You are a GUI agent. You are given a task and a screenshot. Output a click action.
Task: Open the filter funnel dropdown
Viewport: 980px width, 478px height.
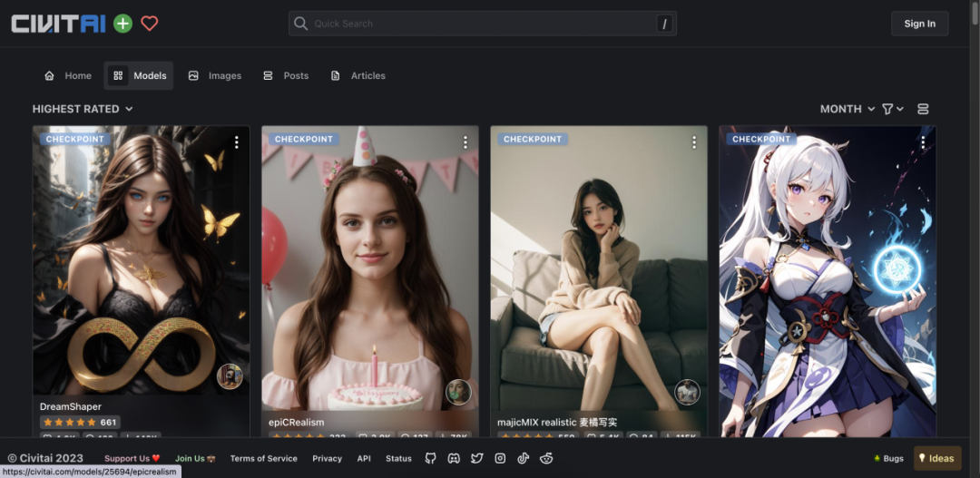[x=893, y=109]
